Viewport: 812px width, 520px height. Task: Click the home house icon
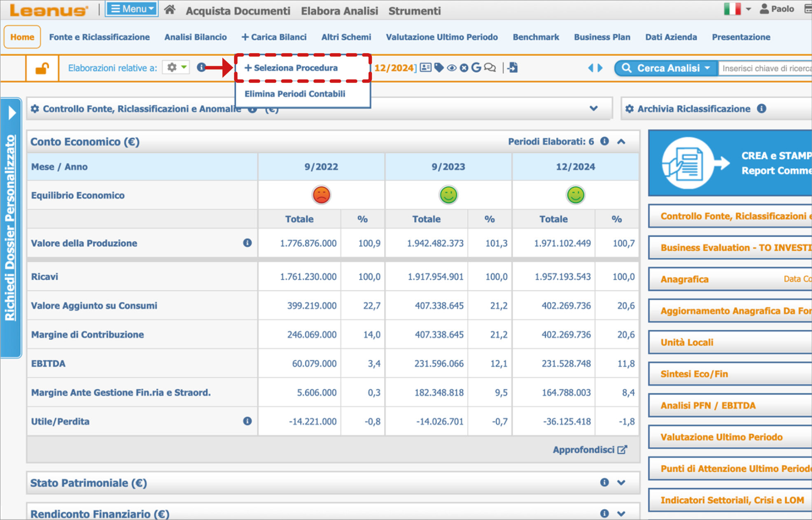click(170, 10)
